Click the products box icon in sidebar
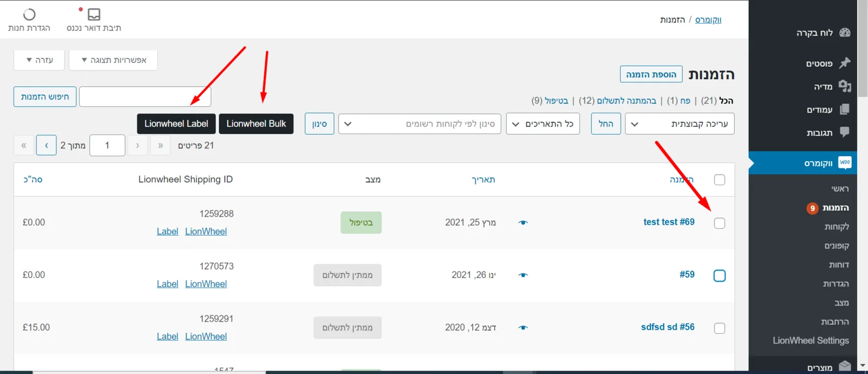The width and height of the screenshot is (868, 374). 845,366
